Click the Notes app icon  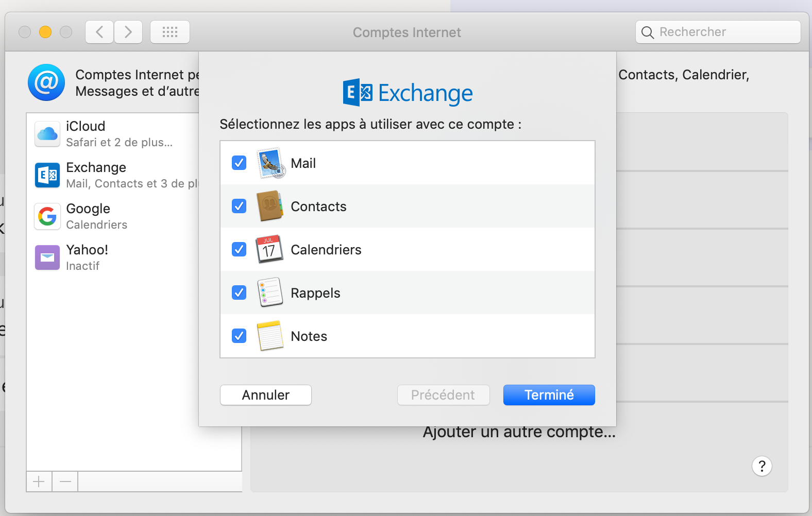pos(270,336)
